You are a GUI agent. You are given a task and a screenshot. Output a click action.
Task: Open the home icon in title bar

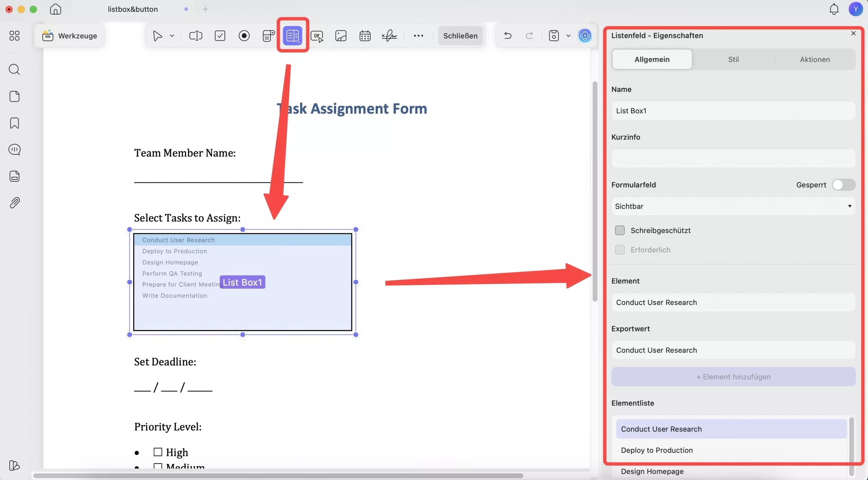56,9
